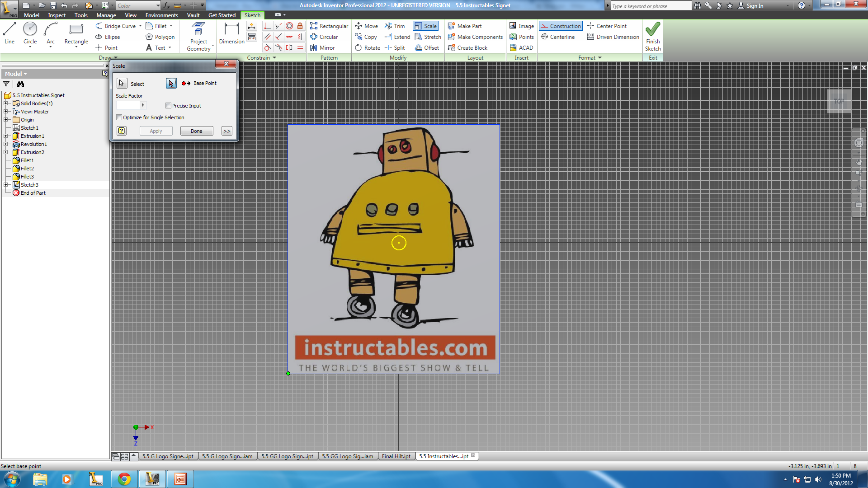868x488 pixels.
Task: Click Finish Sketch checkmark
Action: pos(652,37)
